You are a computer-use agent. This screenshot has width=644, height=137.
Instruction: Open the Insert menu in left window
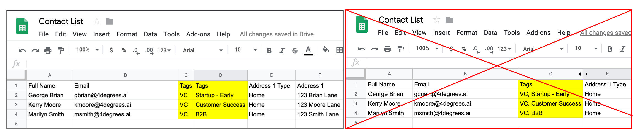click(102, 34)
